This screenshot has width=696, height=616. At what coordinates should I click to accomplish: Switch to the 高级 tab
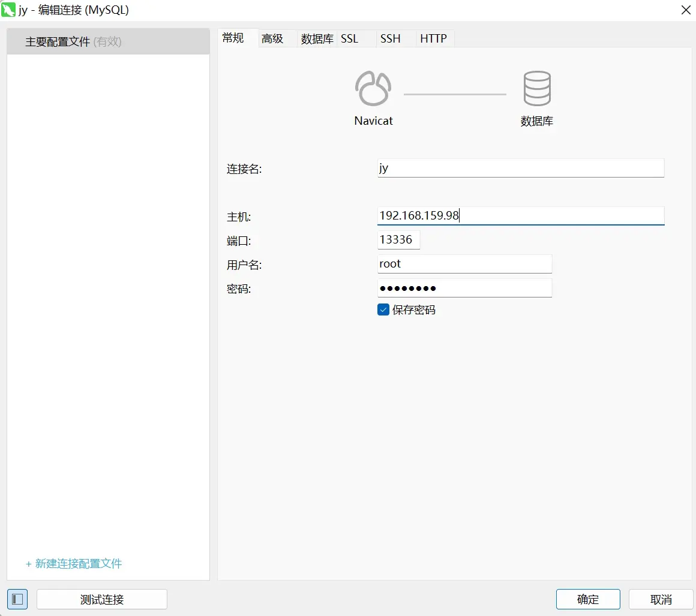click(x=272, y=39)
